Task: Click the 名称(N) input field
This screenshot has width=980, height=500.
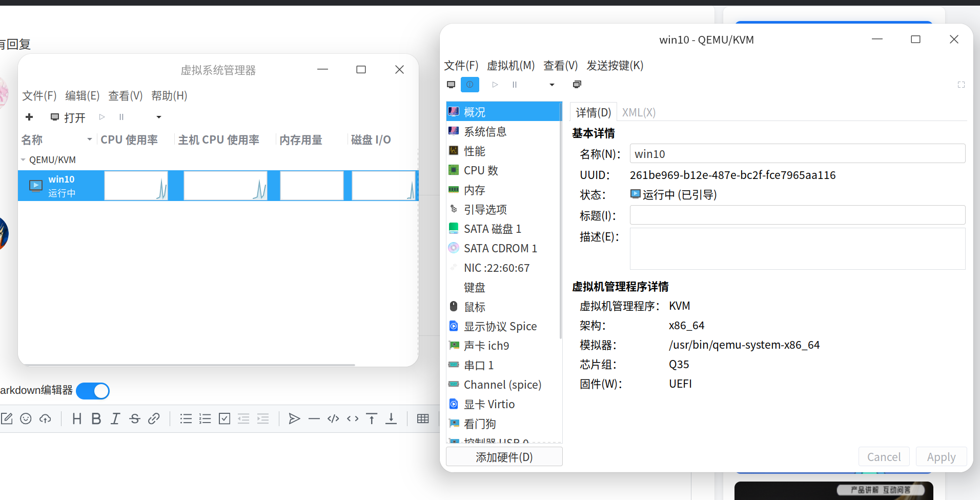Action: pyautogui.click(x=798, y=154)
